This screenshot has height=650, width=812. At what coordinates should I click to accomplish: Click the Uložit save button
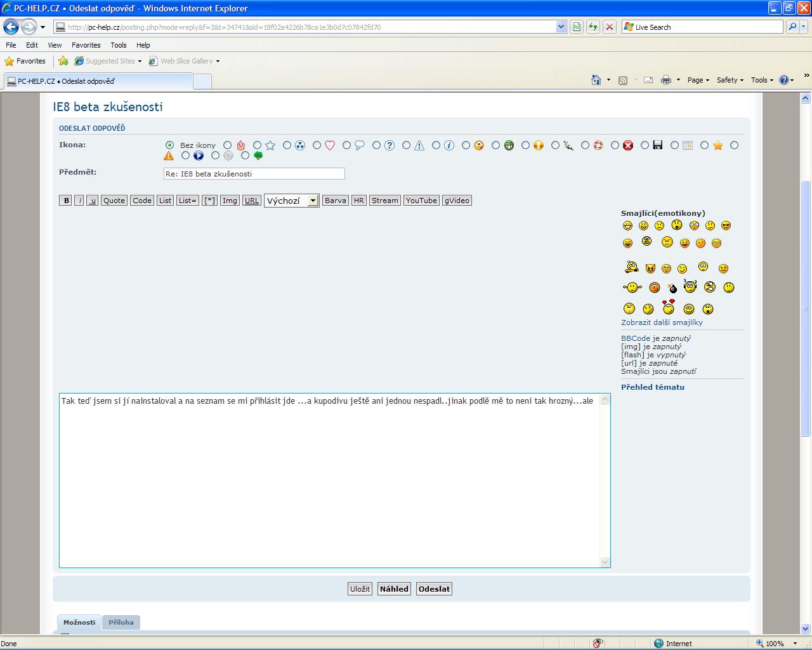360,588
